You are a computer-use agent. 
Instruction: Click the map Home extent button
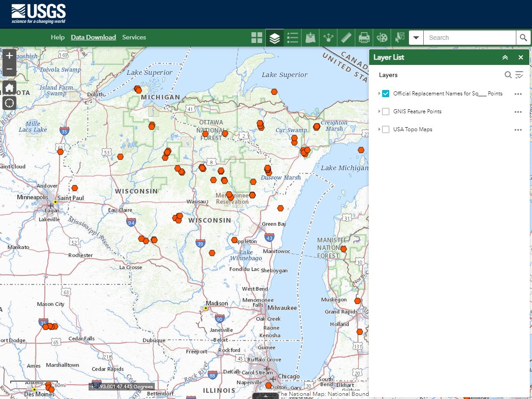(x=9, y=87)
